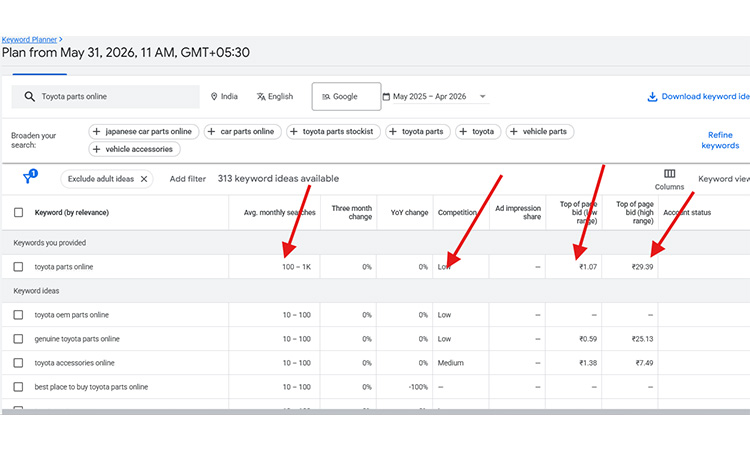
Task: Download keyword ideas via the text link
Action: pyautogui.click(x=706, y=97)
